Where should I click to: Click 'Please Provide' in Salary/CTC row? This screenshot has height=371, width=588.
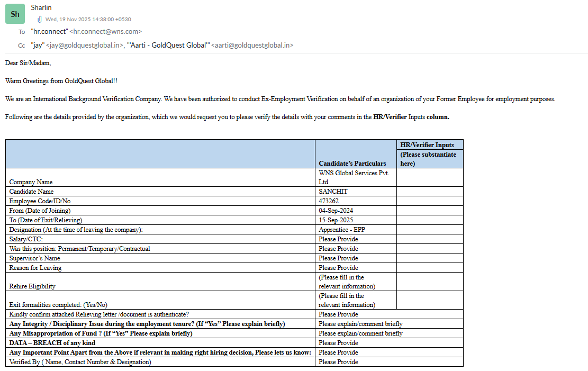tap(338, 239)
